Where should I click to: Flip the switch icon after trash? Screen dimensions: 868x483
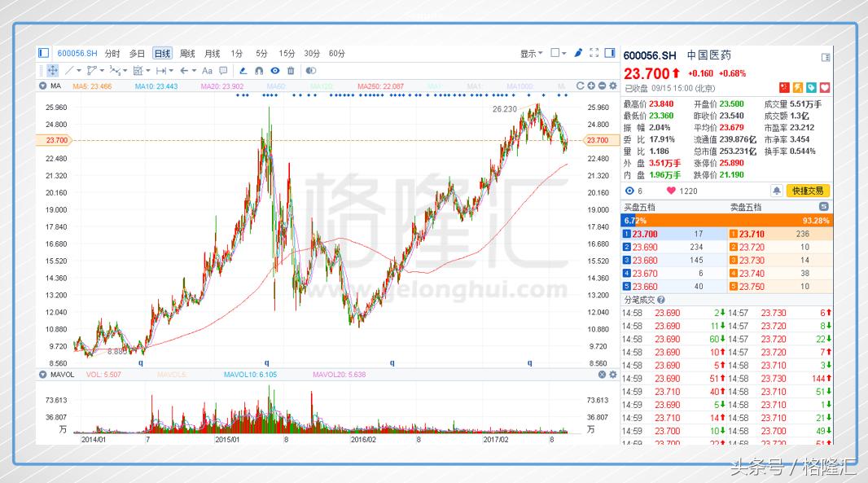pyautogui.click(x=311, y=70)
